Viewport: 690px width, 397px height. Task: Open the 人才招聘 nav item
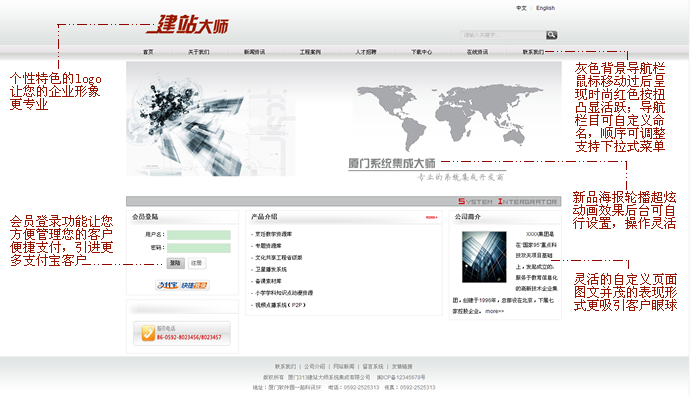(x=366, y=52)
